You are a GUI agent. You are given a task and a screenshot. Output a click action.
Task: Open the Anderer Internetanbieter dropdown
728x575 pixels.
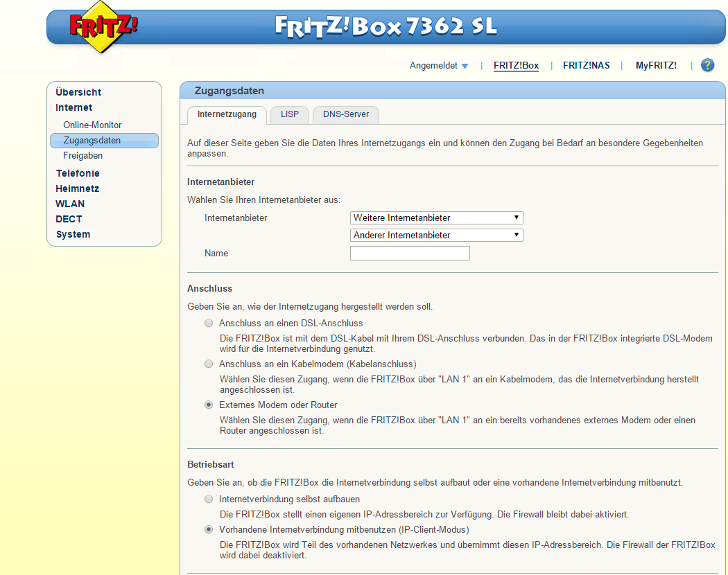436,235
